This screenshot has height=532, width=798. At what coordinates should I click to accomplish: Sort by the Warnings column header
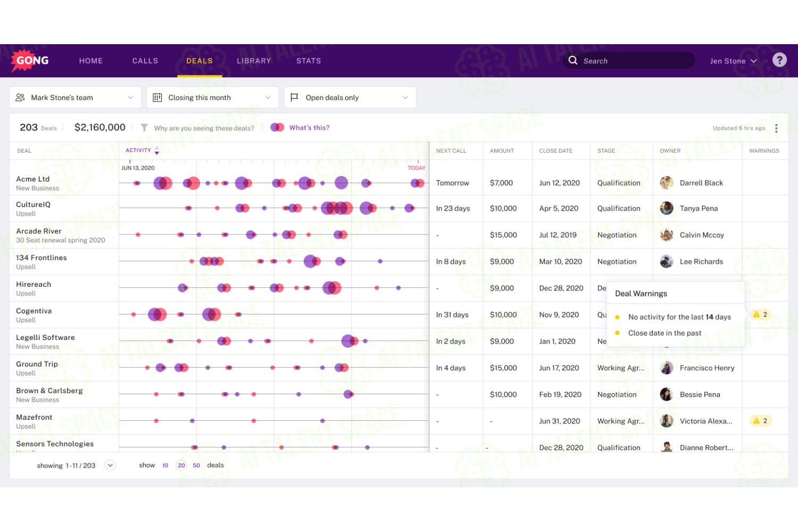tap(764, 151)
